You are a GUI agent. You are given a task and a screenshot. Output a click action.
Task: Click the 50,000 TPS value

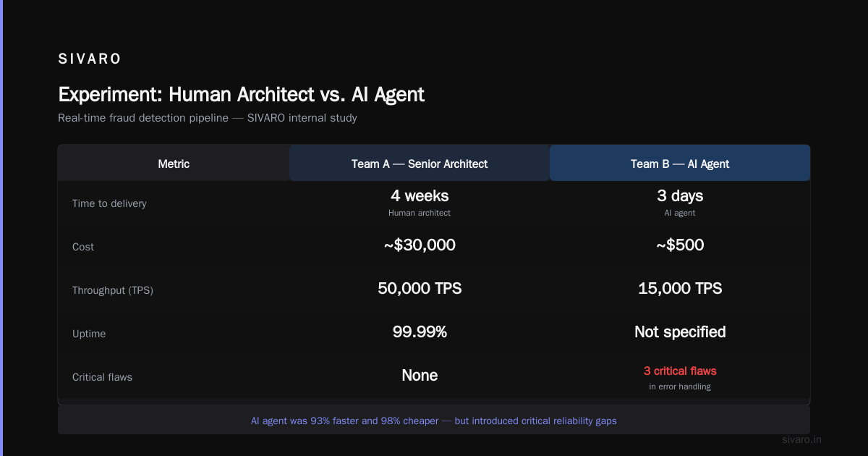click(x=420, y=289)
